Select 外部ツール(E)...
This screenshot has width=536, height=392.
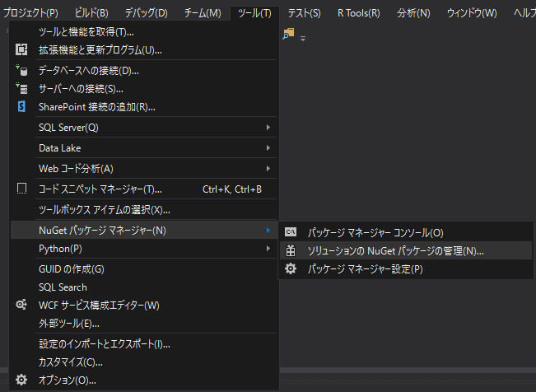pyautogui.click(x=144, y=323)
